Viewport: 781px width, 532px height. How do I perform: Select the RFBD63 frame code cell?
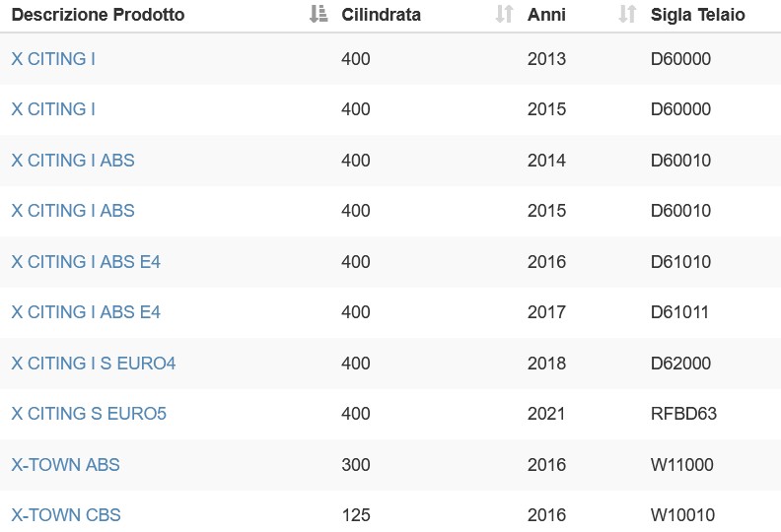(x=683, y=414)
